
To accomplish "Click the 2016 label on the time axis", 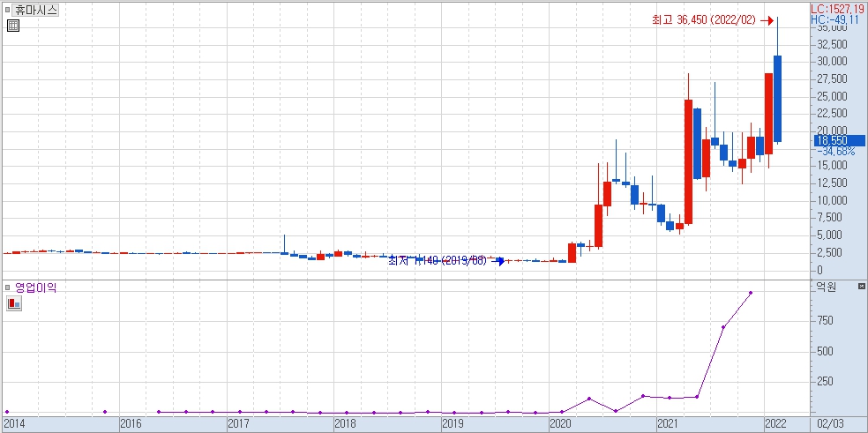I will click(130, 425).
